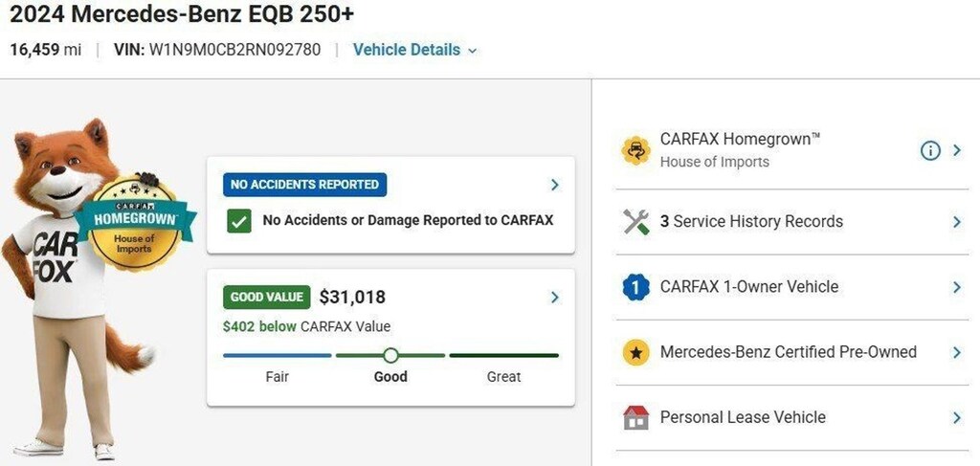The width and height of the screenshot is (980, 466).
Task: Open the Homegrown info circle icon
Action: (x=930, y=150)
